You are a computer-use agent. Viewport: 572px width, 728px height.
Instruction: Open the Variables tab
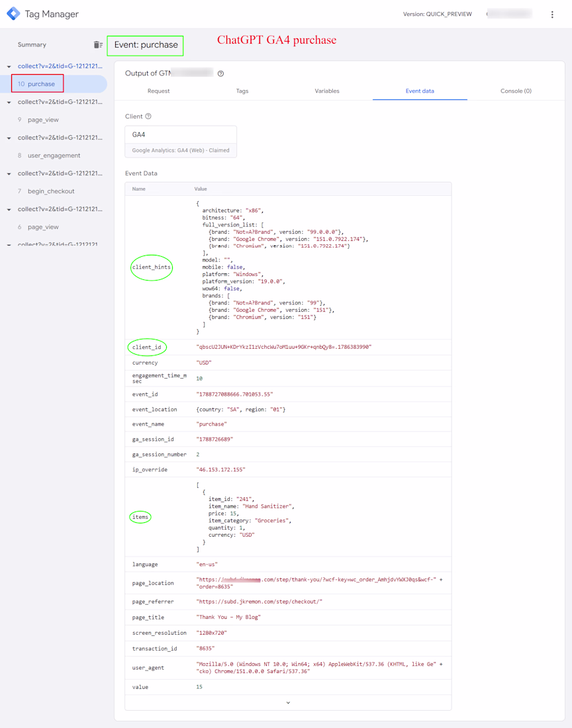tap(327, 91)
